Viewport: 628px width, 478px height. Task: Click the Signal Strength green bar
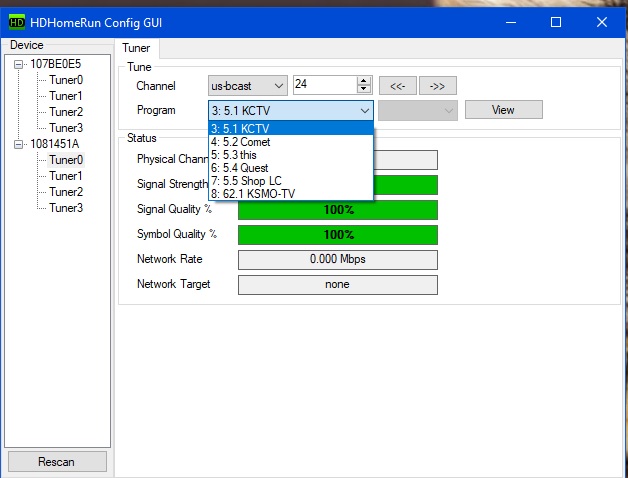(405, 185)
